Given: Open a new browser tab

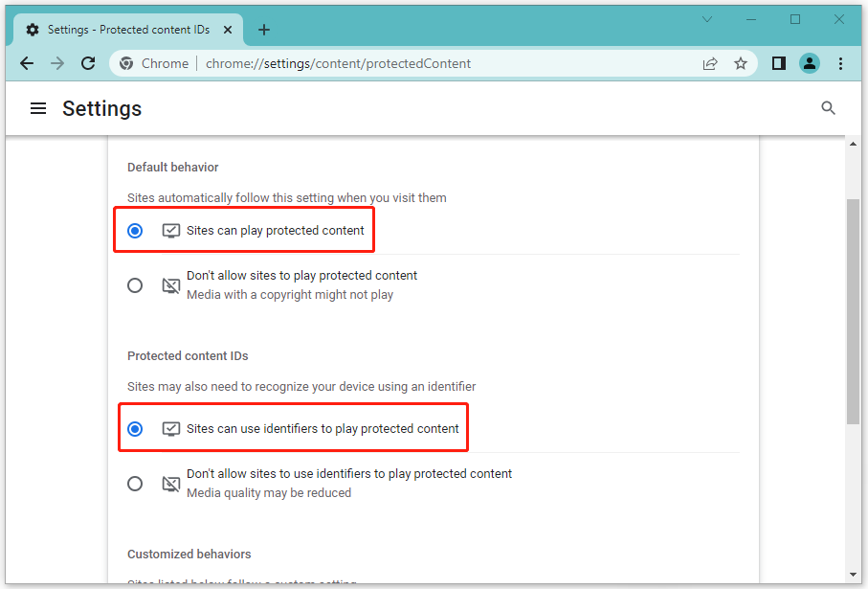Looking at the screenshot, I should pos(264,30).
